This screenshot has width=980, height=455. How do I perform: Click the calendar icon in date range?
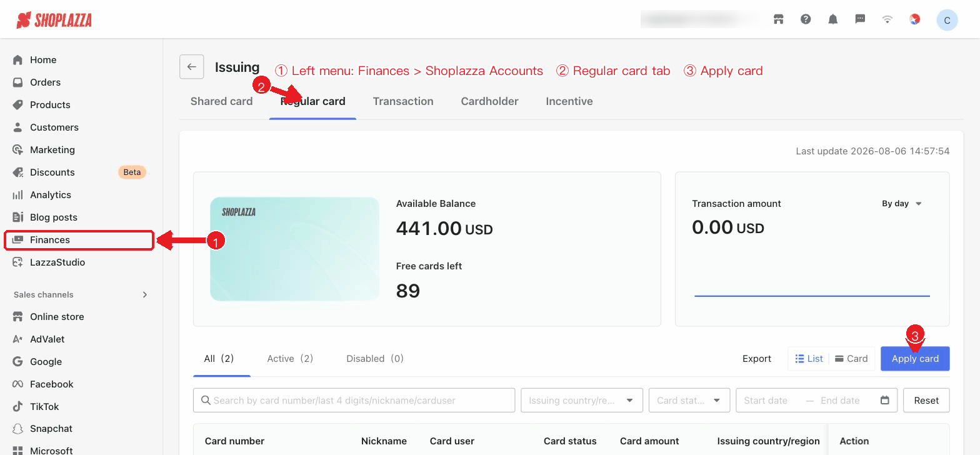[x=884, y=401]
